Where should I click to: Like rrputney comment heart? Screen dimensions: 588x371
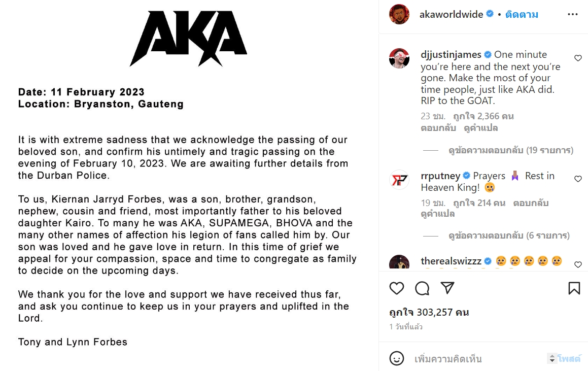tap(578, 179)
